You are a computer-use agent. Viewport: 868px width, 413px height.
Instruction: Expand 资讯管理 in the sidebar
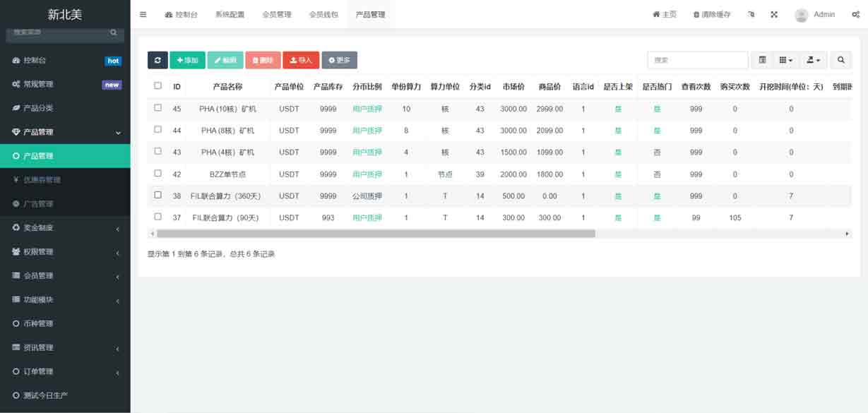click(x=65, y=348)
